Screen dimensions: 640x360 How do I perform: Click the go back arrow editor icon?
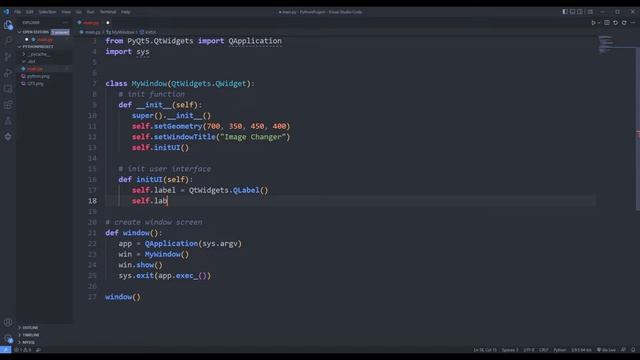point(616,23)
